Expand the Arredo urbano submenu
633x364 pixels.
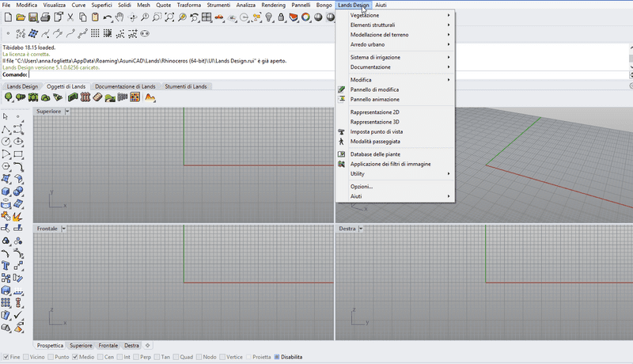(395, 44)
